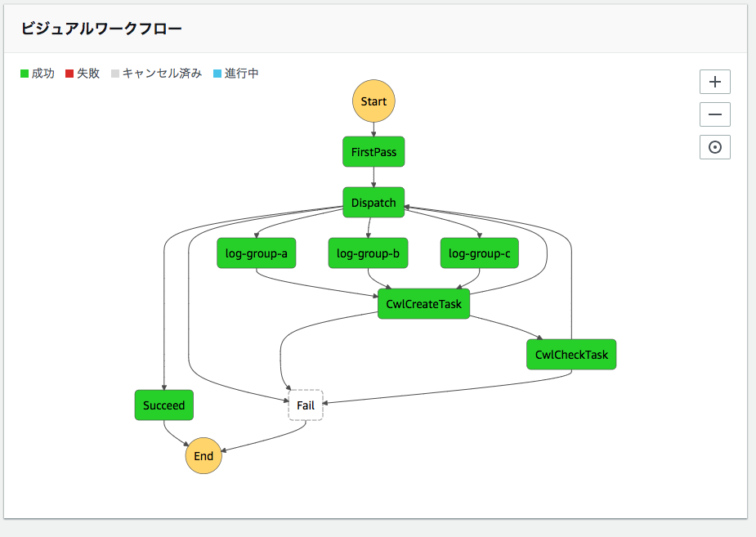Select the CwlCreateTask node
Viewport: 756px width, 537px height.
pyautogui.click(x=423, y=303)
